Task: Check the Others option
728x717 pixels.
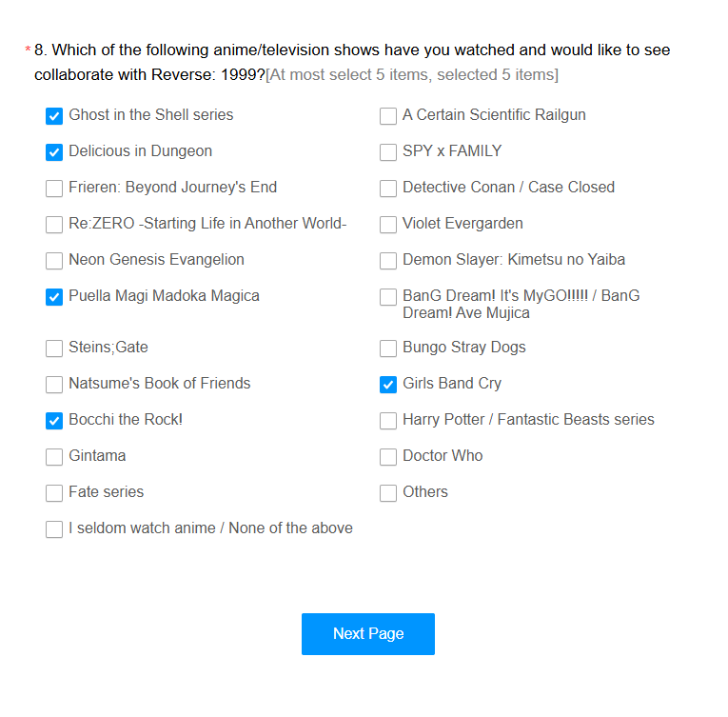Action: pos(388,493)
